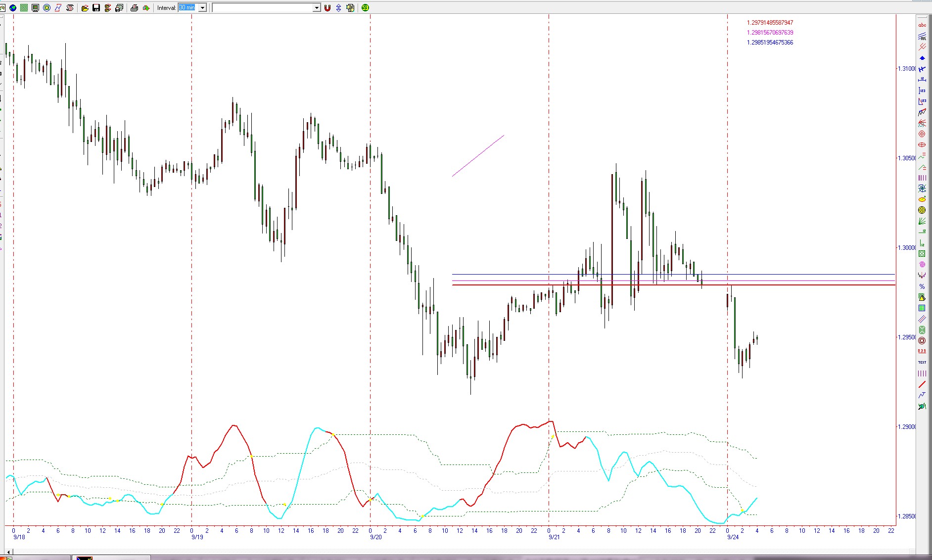Click the monitor screen toolbar icon
This screenshot has width=932, height=560.
pos(35,8)
